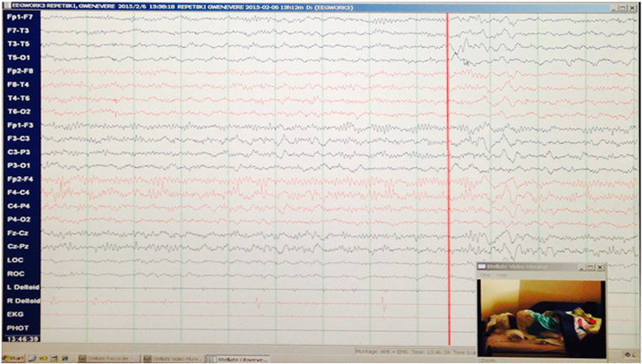Select the T6-O2 channel label
This screenshot has width=642, height=364.
tap(19, 112)
